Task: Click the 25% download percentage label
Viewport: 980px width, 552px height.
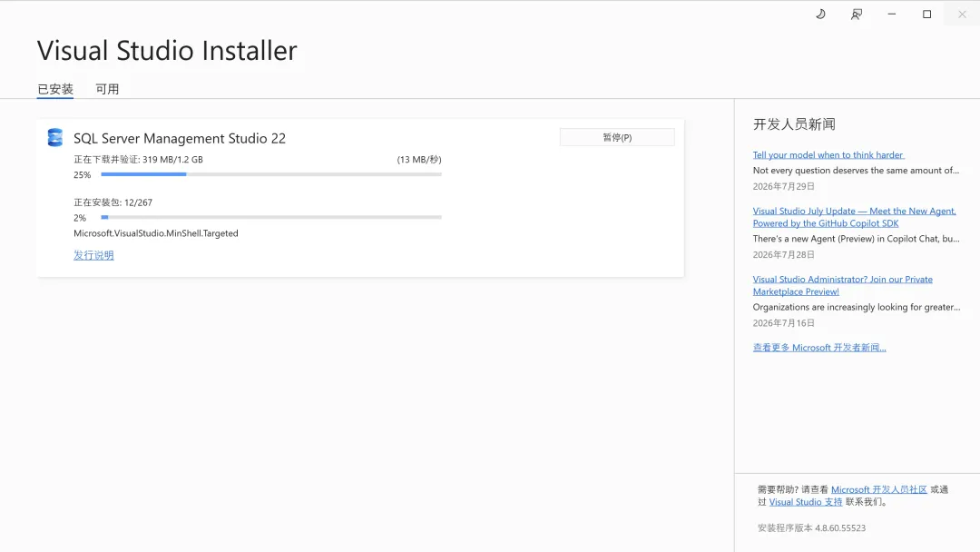Action: [x=83, y=175]
